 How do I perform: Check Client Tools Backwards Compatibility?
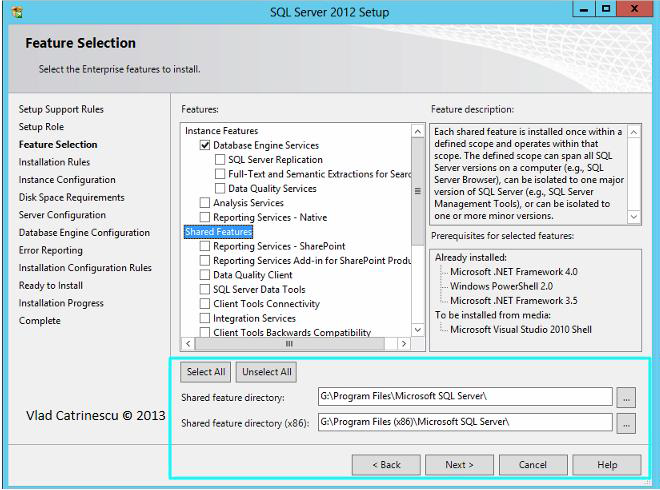(205, 332)
